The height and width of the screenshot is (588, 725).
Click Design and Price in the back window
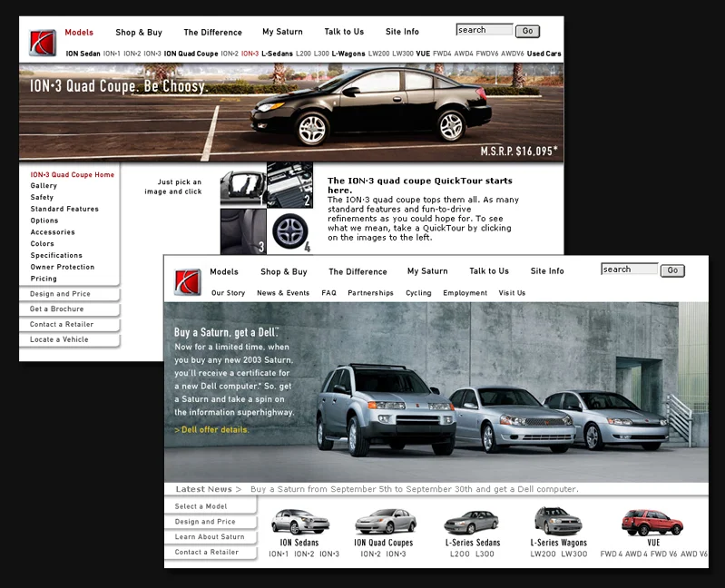click(69, 294)
